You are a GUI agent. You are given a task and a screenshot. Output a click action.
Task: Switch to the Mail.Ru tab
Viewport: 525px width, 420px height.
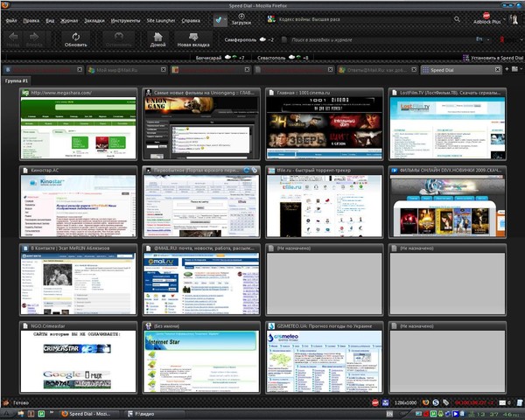click(x=114, y=69)
